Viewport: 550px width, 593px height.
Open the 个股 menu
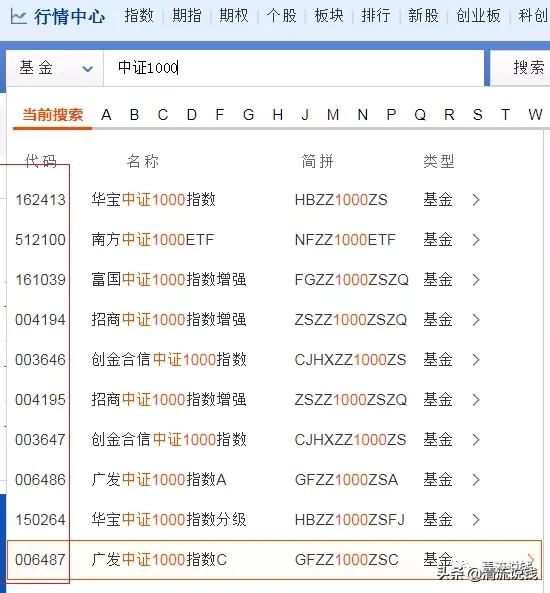point(281,16)
